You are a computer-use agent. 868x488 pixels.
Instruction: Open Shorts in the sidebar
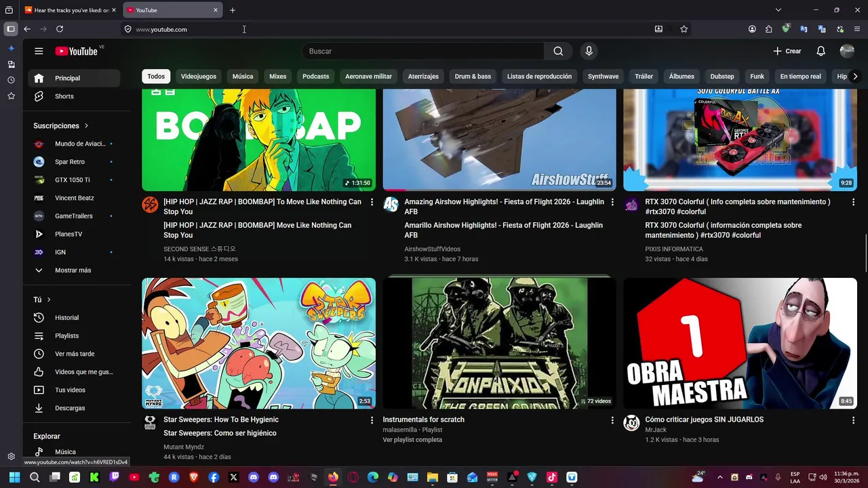[x=74, y=96]
